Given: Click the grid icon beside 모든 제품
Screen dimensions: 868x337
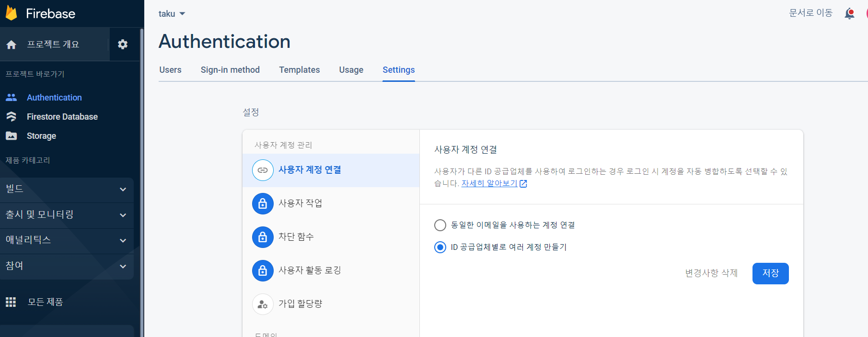Looking at the screenshot, I should click(x=11, y=302).
